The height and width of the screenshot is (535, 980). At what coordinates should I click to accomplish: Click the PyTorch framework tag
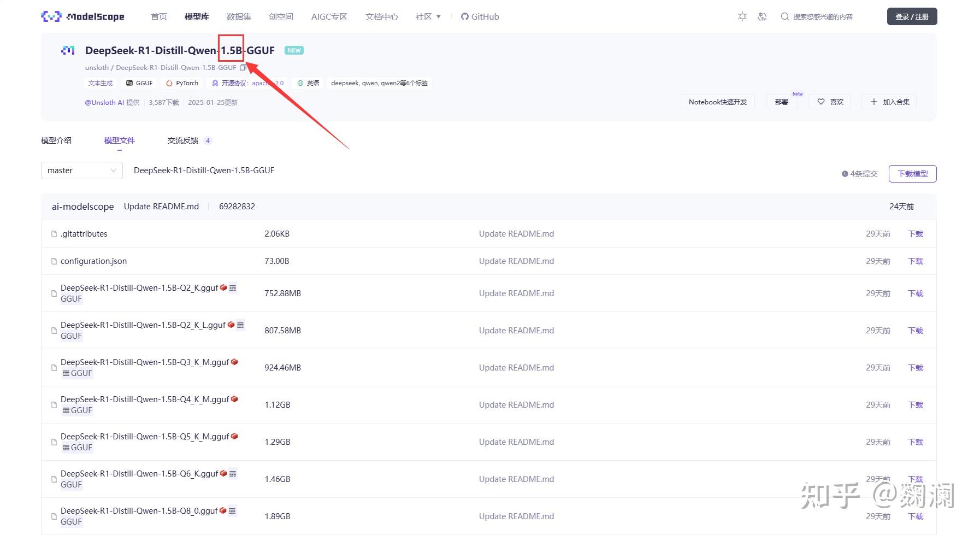click(182, 83)
